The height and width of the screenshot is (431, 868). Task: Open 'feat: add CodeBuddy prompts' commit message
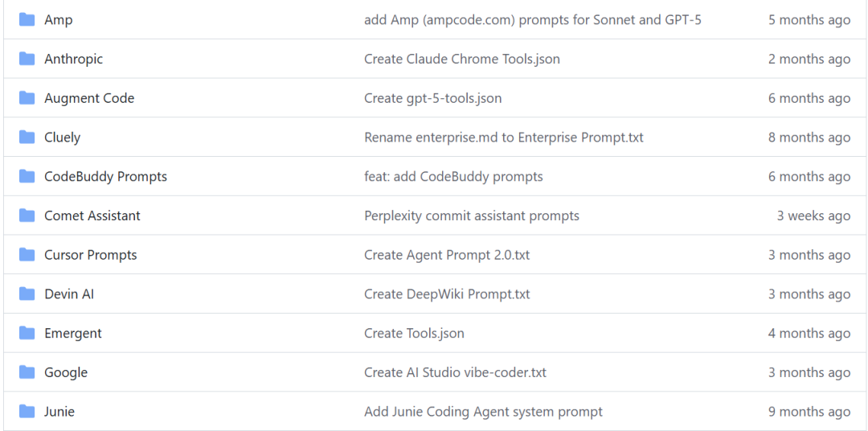453,176
